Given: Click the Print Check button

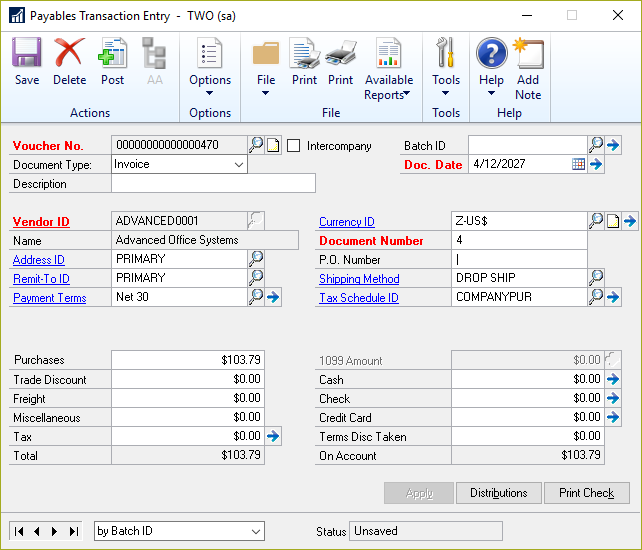Looking at the screenshot, I should point(587,493).
